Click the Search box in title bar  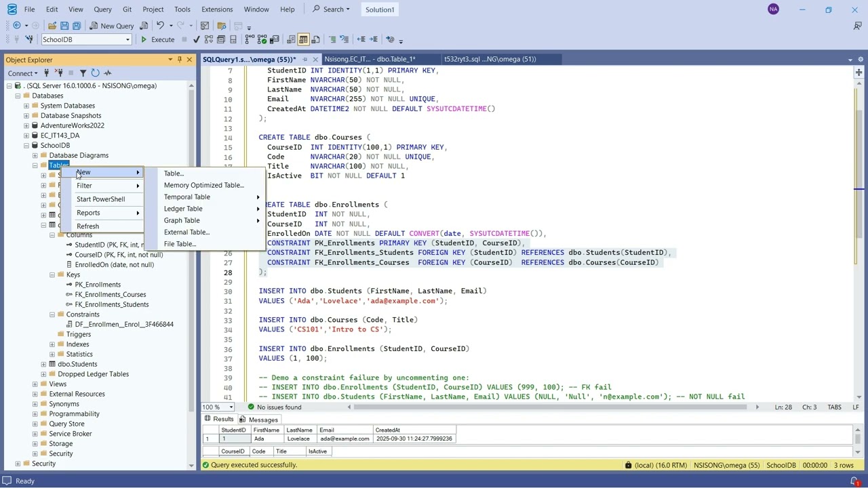[331, 9]
